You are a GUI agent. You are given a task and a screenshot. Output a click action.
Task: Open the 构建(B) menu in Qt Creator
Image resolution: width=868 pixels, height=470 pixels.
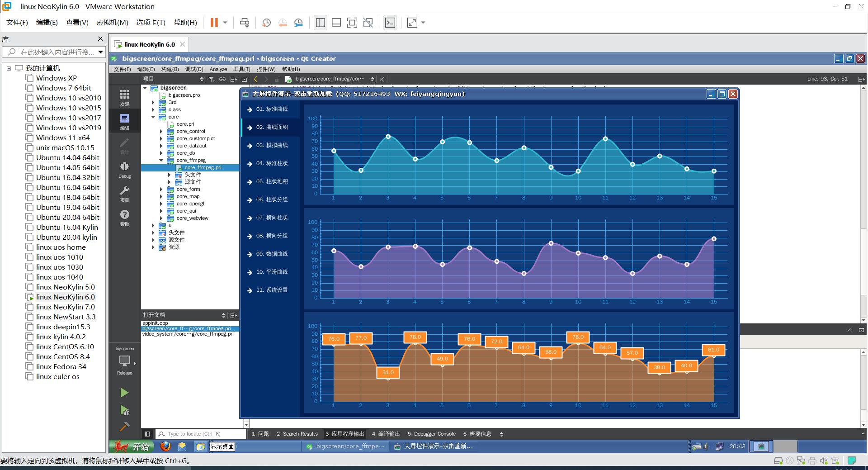pyautogui.click(x=170, y=69)
